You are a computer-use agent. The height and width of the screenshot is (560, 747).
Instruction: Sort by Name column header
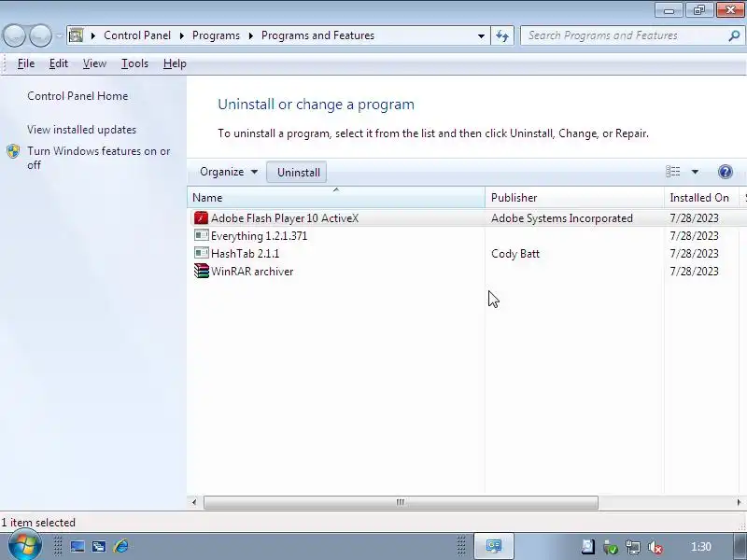tap(336, 198)
